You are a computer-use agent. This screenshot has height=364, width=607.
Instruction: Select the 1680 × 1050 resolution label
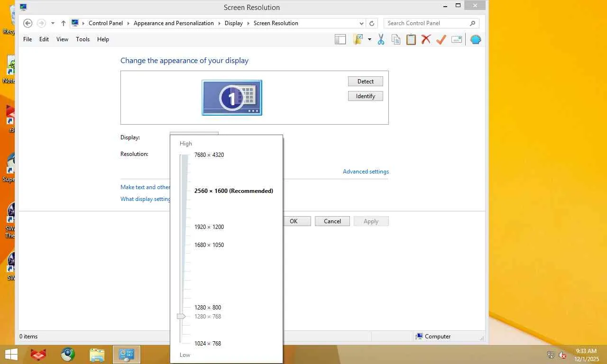click(x=209, y=245)
